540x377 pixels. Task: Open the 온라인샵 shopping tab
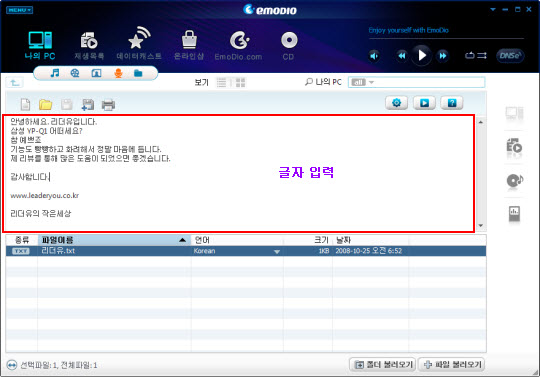point(189,45)
